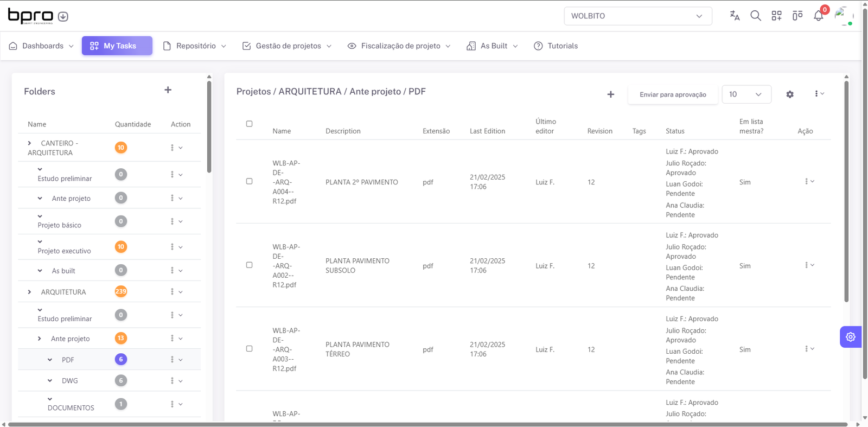Open the user avatar profile
The height and width of the screenshot is (427, 868).
coord(844,16)
